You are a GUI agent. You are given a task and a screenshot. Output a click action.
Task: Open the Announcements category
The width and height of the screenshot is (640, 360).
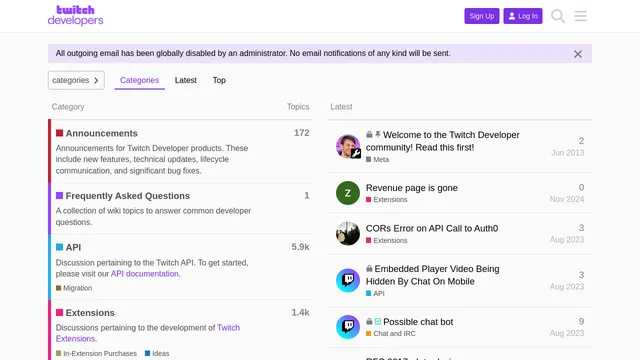coord(102,133)
